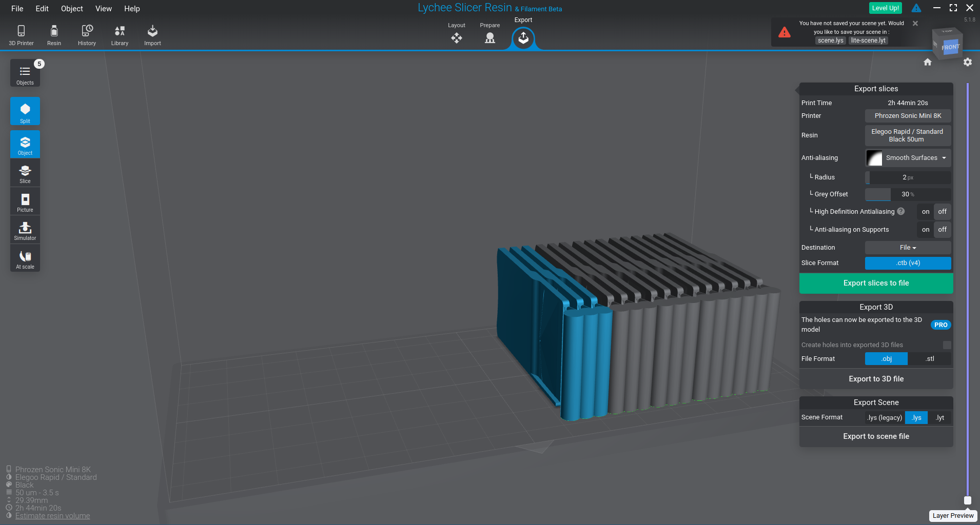Open the Destination File dropdown

click(908, 248)
